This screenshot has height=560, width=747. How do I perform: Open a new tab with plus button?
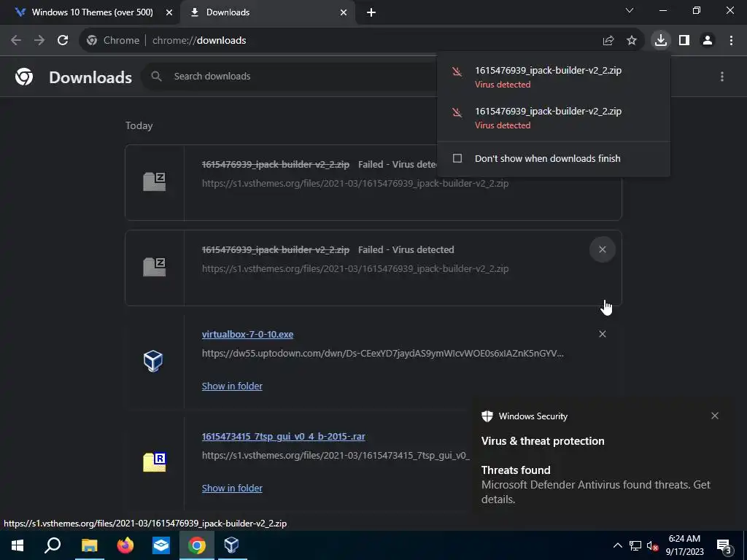pos(371,12)
